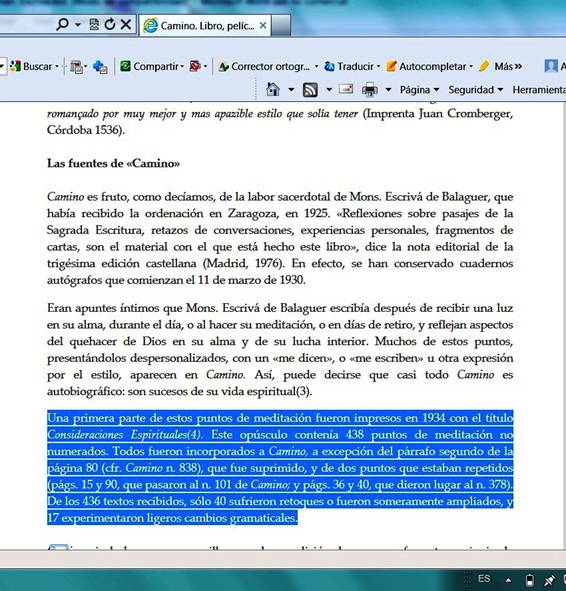Click the Google toolbar page-info icon next to Buscar

pos(76,67)
